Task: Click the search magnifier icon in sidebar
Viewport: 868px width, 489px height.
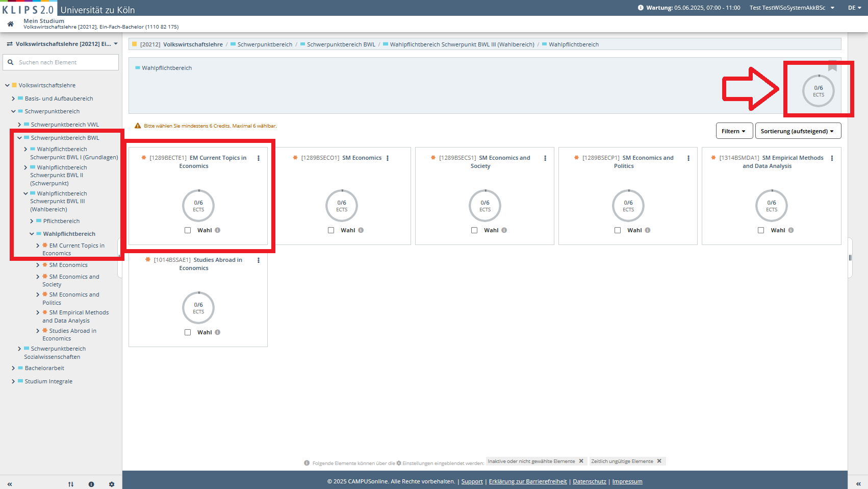Action: (x=10, y=62)
